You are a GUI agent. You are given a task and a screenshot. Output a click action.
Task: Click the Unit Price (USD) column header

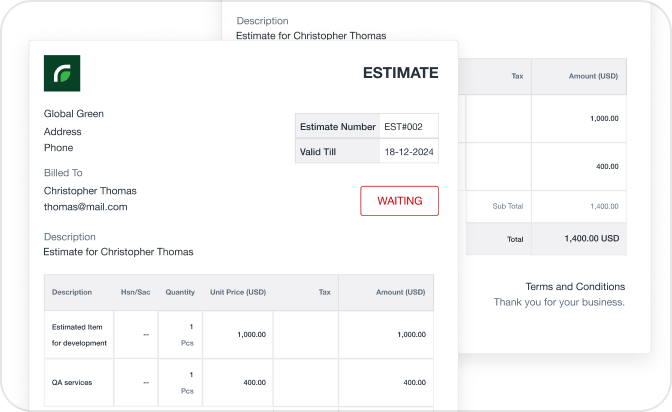(237, 293)
